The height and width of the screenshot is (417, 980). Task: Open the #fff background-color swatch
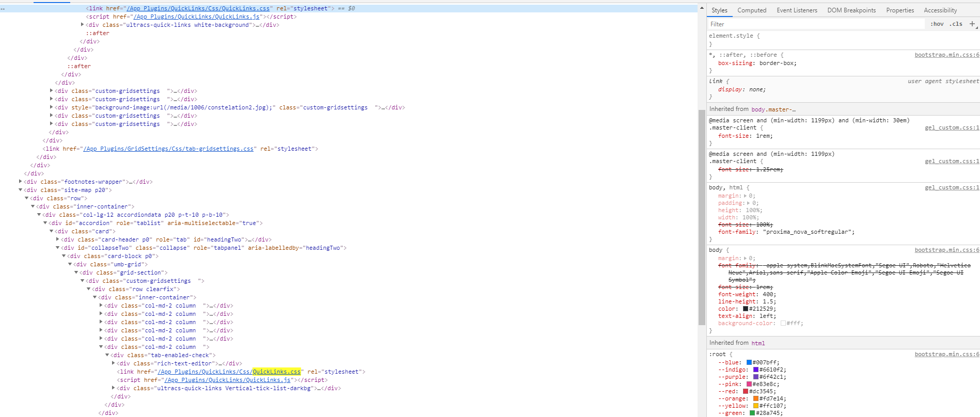tap(783, 324)
